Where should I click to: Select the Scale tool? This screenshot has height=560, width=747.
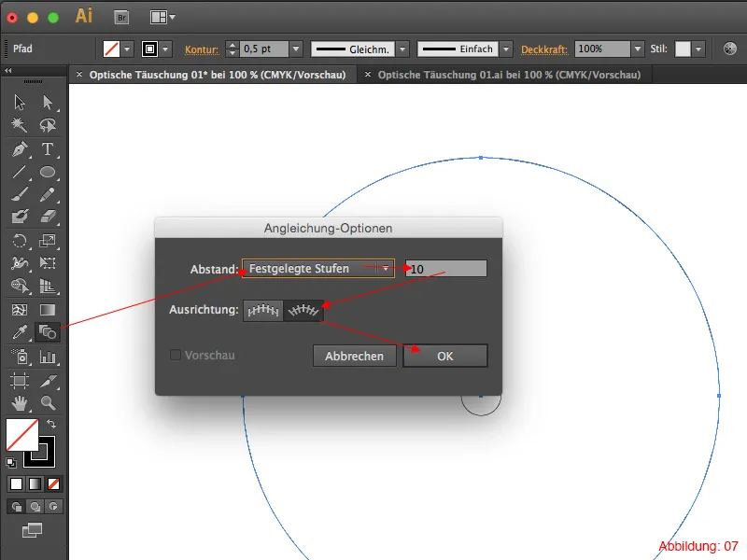[x=48, y=241]
